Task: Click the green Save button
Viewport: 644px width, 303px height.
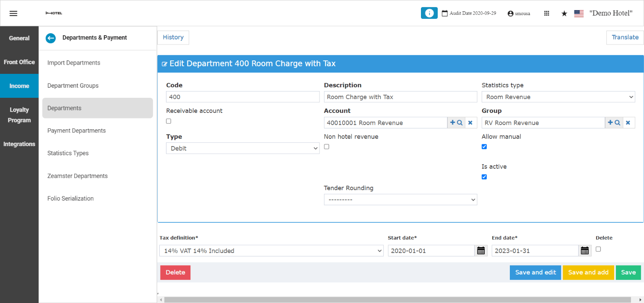Action: 628,272
